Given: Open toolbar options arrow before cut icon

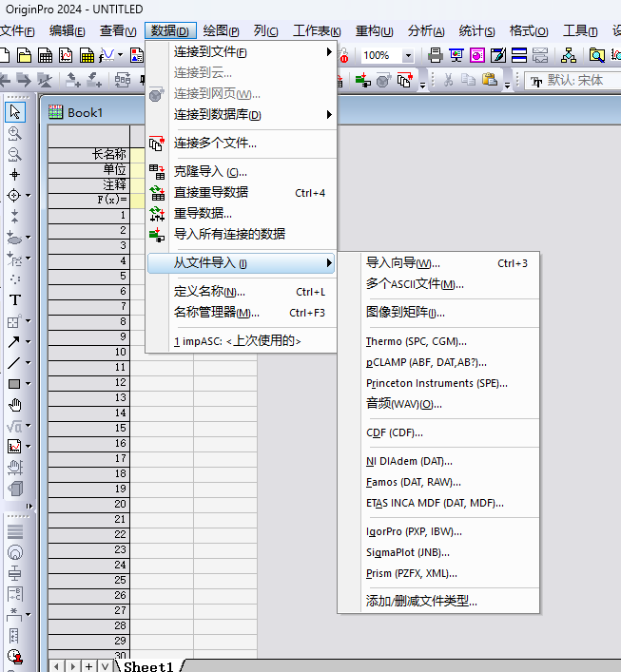Looking at the screenshot, I should tap(422, 86).
